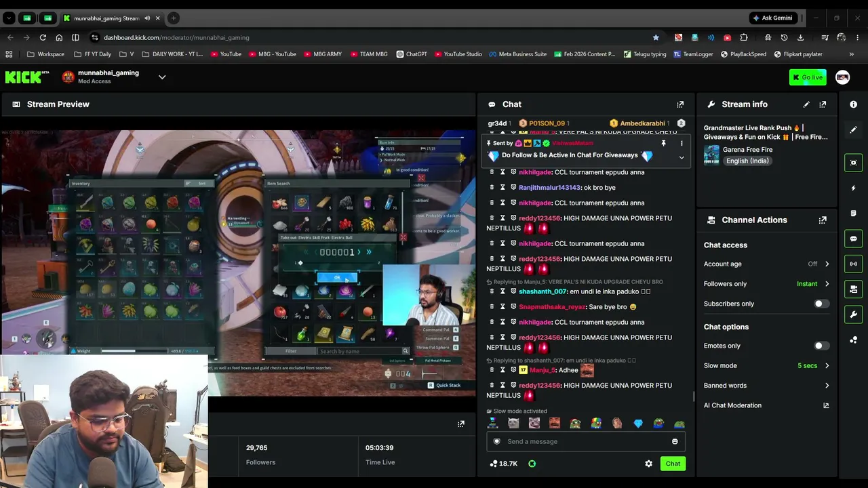Open the emoji picker in message box
Image resolution: width=868 pixels, height=488 pixels.
click(x=675, y=441)
